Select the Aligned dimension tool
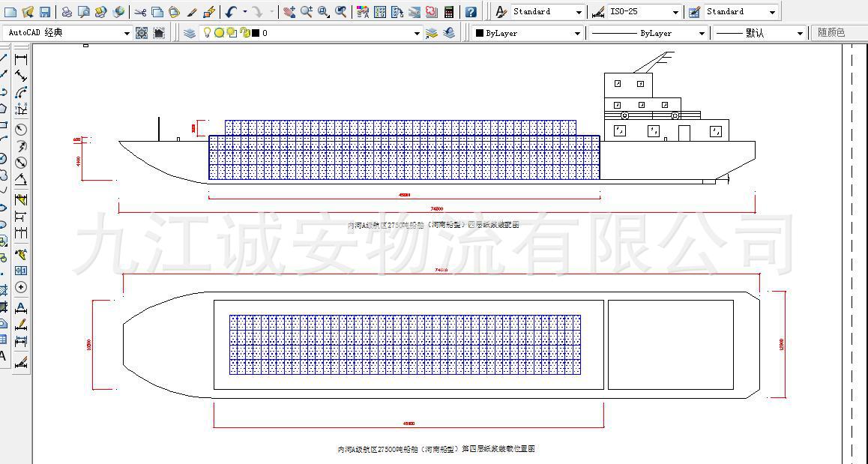Image resolution: width=868 pixels, height=464 pixels. tap(21, 76)
